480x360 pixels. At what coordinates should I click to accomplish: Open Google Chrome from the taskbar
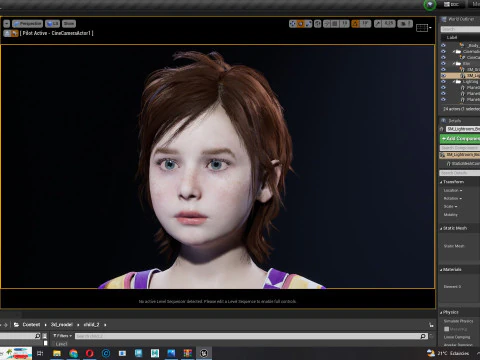(73, 353)
